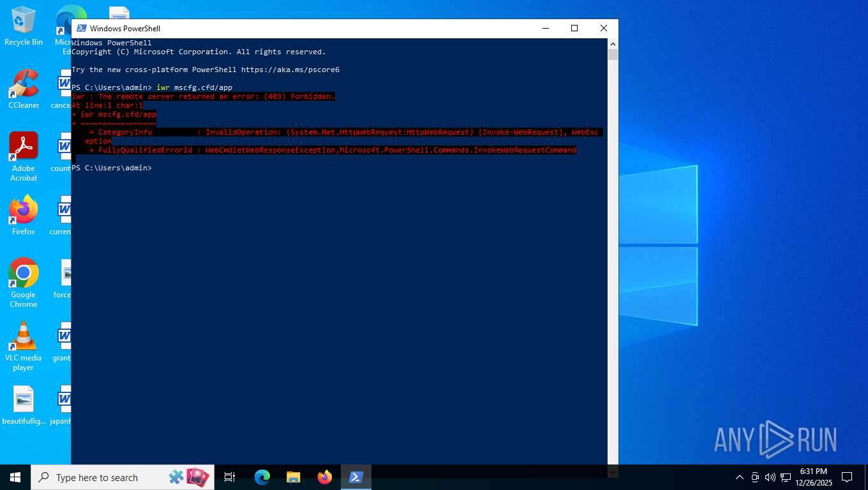Launch CCleaner from the desktop

(24, 89)
